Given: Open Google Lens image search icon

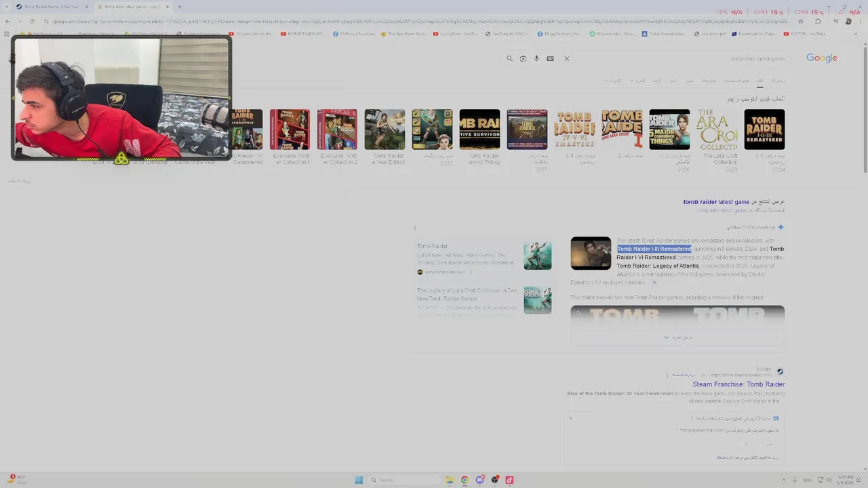Looking at the screenshot, I should pyautogui.click(x=523, y=58).
